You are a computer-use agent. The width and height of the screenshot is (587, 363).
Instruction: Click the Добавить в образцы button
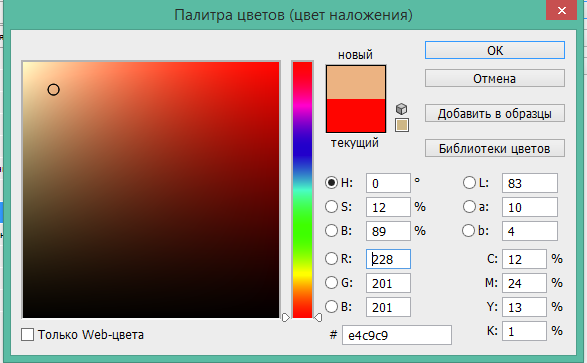495,113
